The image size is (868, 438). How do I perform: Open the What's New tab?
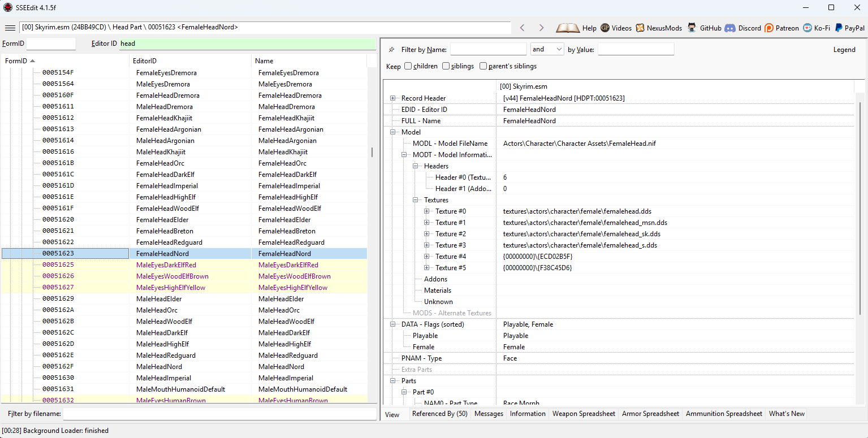point(787,414)
